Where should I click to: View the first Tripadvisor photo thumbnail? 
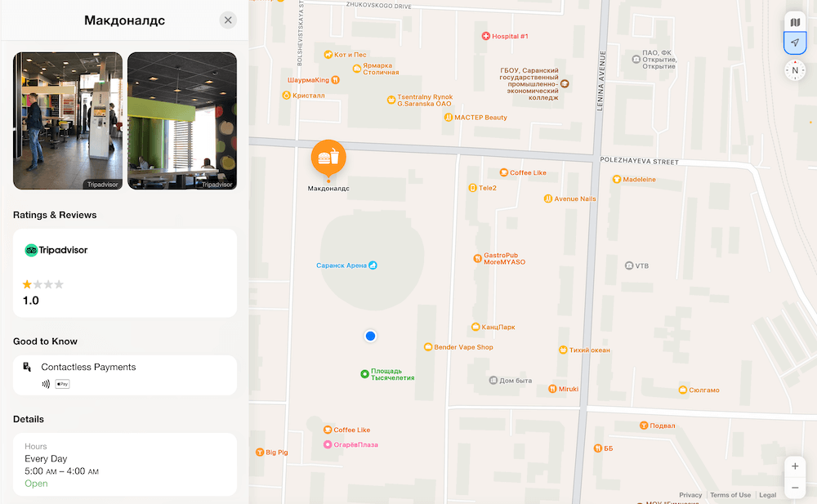pyautogui.click(x=67, y=120)
